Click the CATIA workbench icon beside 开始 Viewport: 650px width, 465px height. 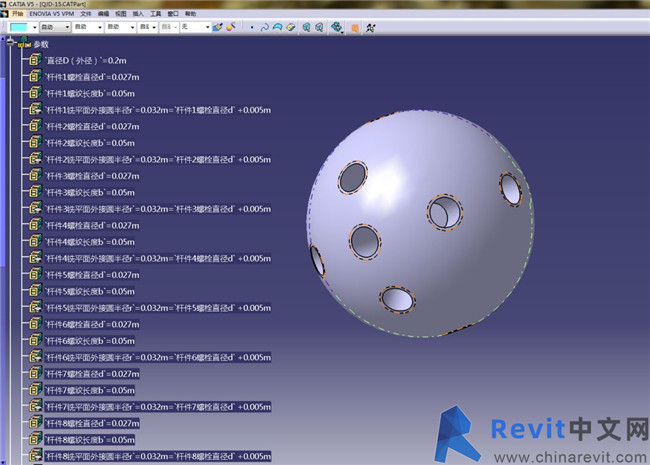(4, 14)
